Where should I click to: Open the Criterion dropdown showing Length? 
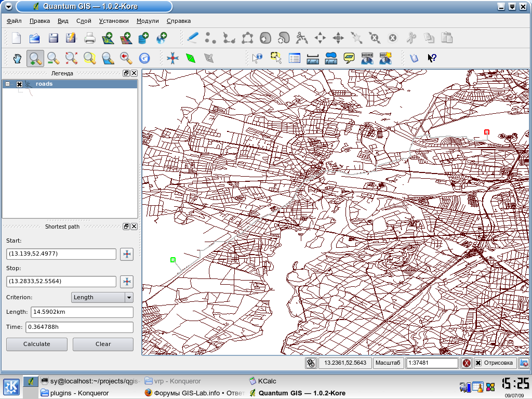(102, 297)
